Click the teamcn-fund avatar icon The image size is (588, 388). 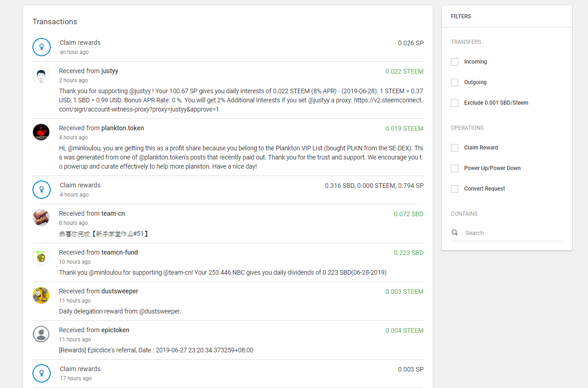click(x=41, y=256)
